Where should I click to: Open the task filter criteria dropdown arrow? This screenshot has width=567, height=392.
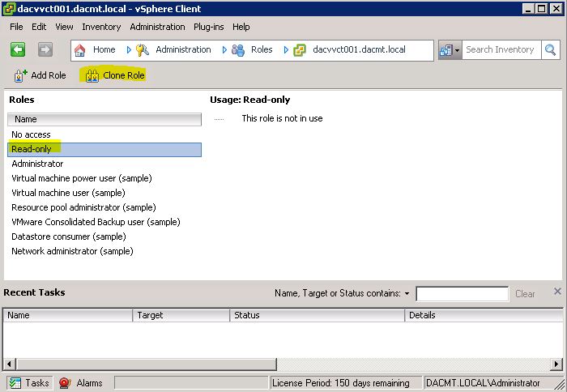[x=407, y=294]
